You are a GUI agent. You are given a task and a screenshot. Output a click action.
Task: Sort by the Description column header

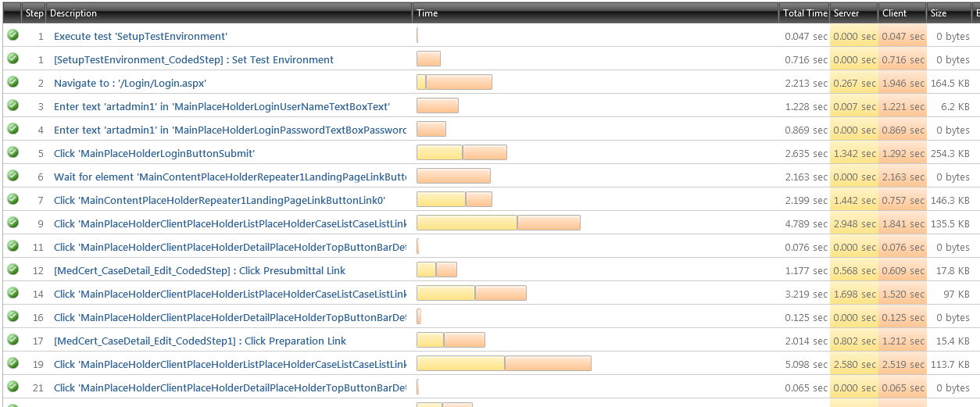click(73, 13)
